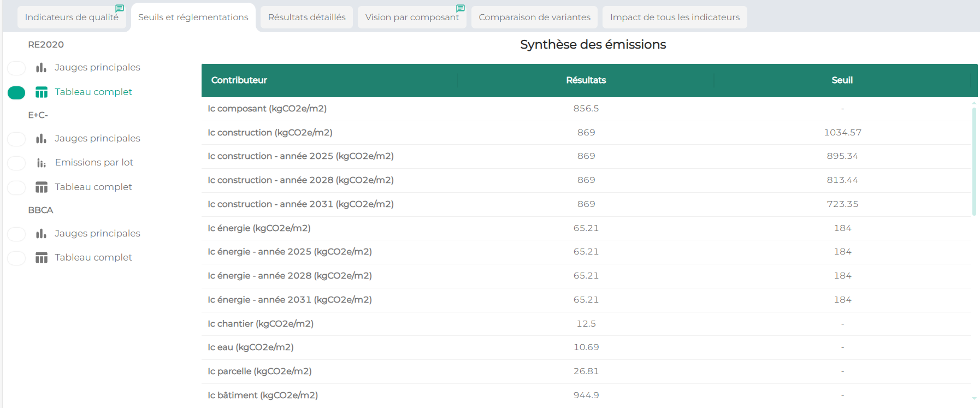Enable the BBCA Tableau complet toggle
Viewport: 980px width, 408px height.
click(x=16, y=258)
